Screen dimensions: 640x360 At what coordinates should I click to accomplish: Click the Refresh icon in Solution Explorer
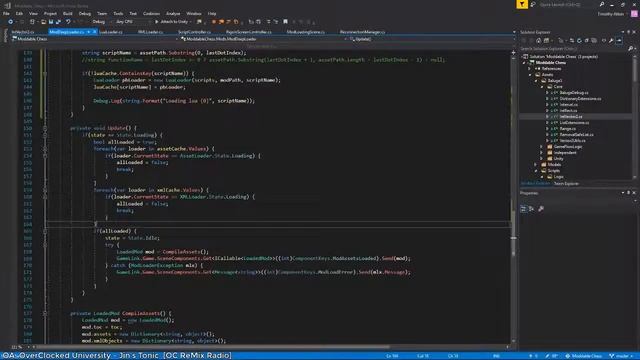point(579,40)
